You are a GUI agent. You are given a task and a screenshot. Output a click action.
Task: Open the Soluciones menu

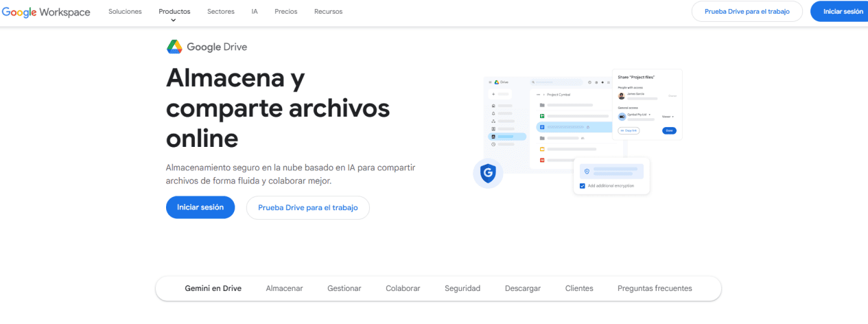pyautogui.click(x=125, y=12)
